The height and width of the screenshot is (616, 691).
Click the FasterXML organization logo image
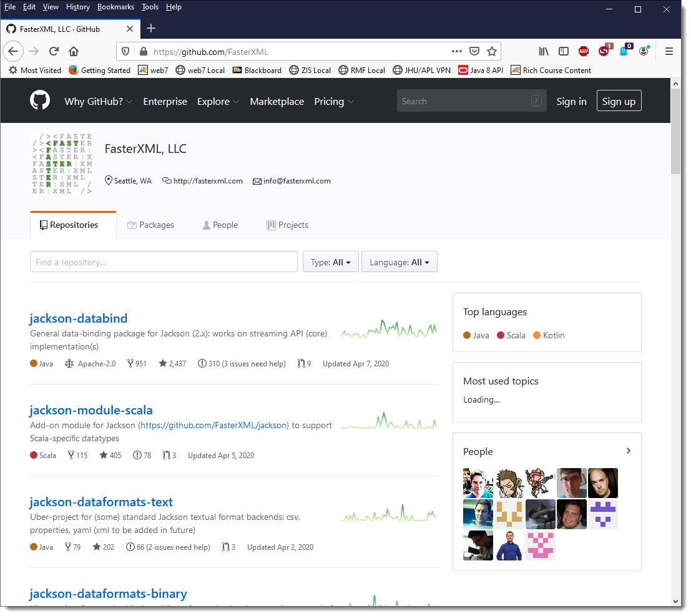tap(62, 164)
